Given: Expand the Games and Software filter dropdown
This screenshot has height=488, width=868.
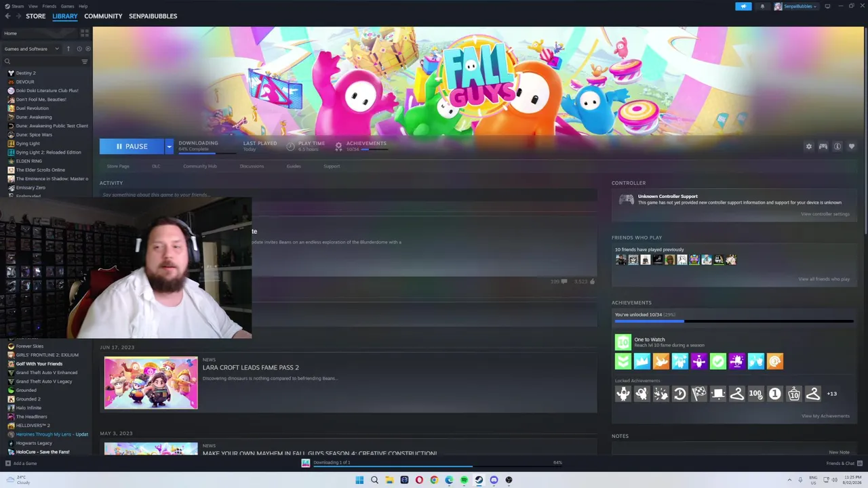Looking at the screenshot, I should [31, 49].
